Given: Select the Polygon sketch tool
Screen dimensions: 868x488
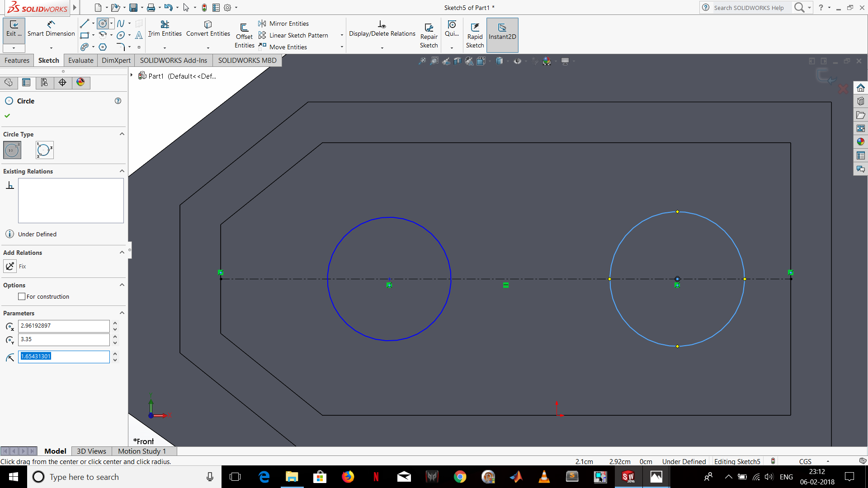Looking at the screenshot, I should coord(103,47).
